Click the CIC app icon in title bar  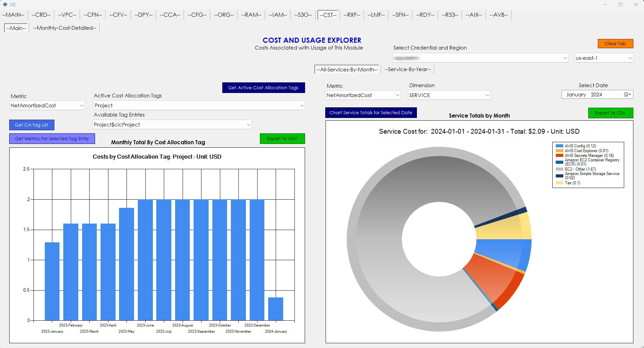coord(5,4)
